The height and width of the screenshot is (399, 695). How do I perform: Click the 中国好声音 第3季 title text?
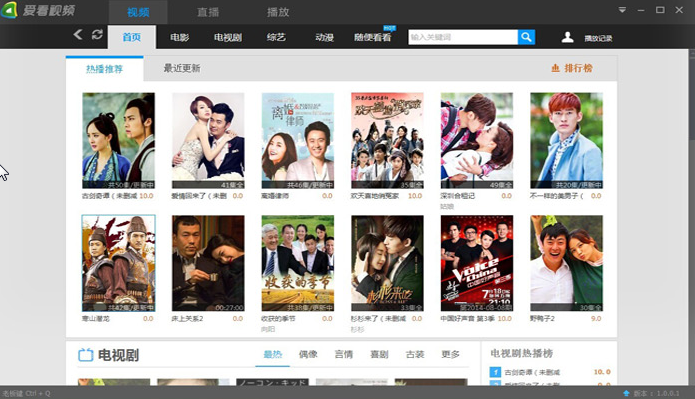(468, 318)
